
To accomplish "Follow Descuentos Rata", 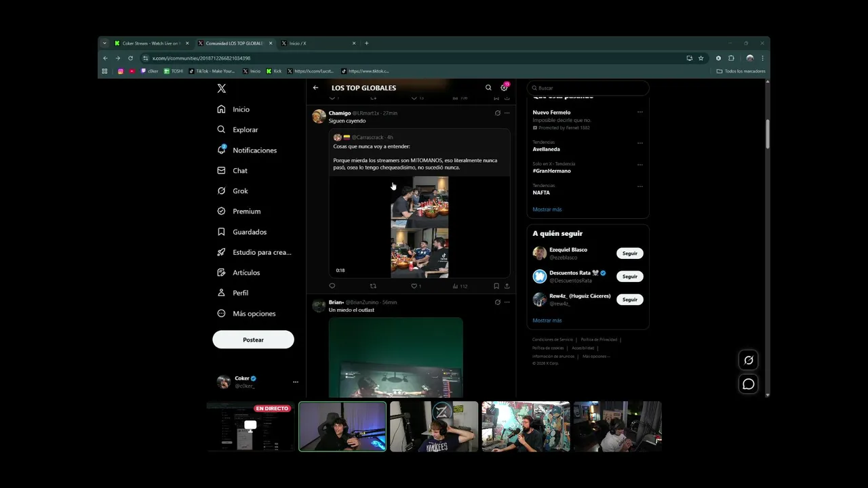I will tap(630, 277).
